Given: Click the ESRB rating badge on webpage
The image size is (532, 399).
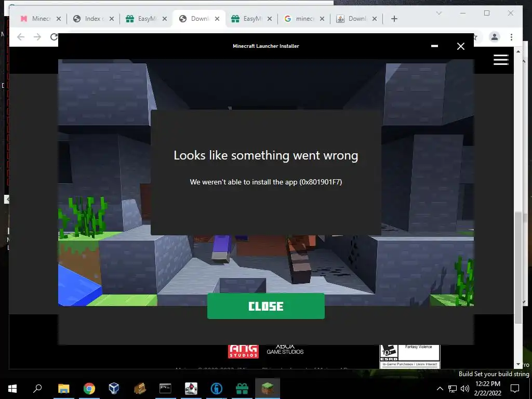Looking at the screenshot, I should 409,356.
